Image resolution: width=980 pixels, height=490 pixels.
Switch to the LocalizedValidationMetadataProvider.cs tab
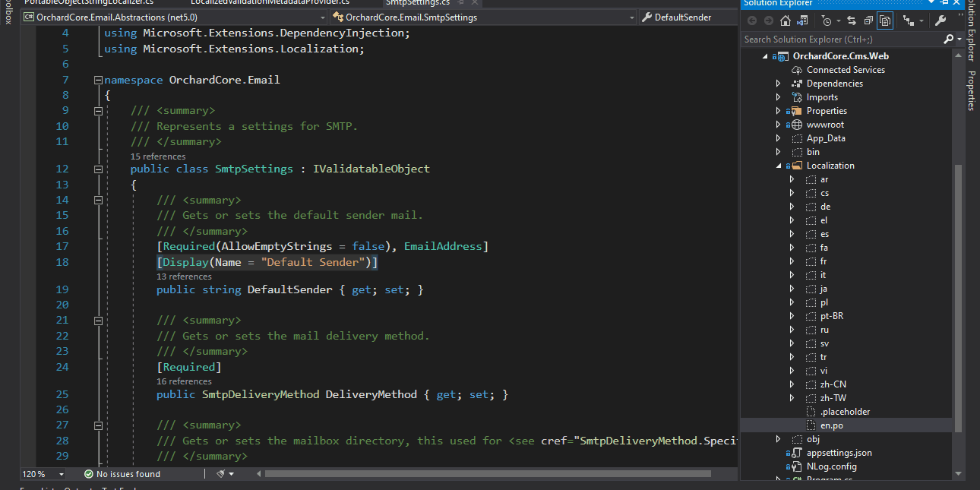click(x=270, y=2)
